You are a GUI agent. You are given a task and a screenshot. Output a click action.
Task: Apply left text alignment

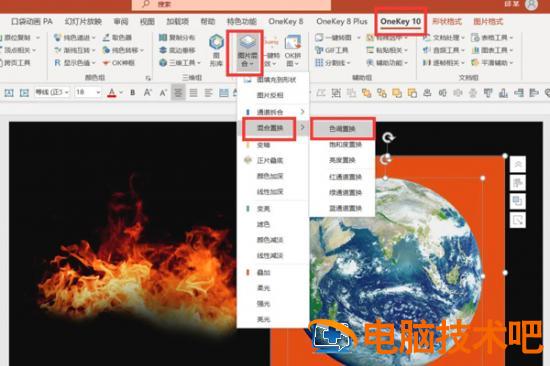coord(209,93)
